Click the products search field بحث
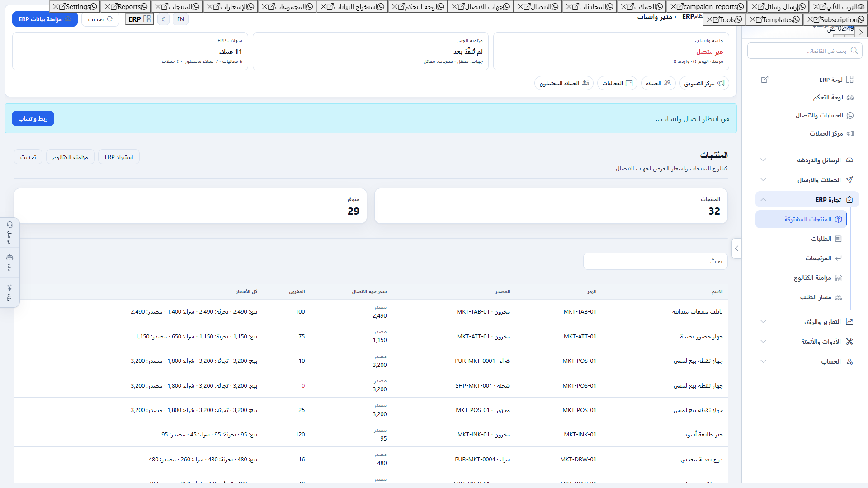868x488 pixels. point(656,261)
